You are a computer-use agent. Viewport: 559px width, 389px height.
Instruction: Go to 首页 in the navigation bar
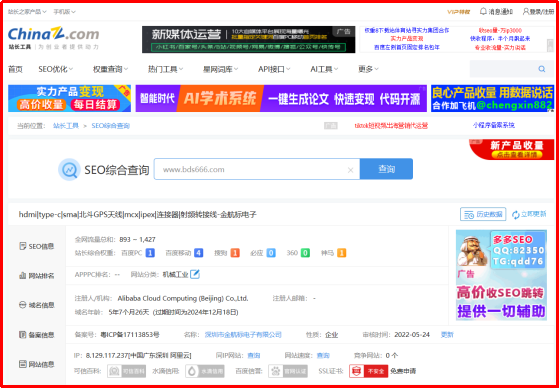click(x=15, y=69)
